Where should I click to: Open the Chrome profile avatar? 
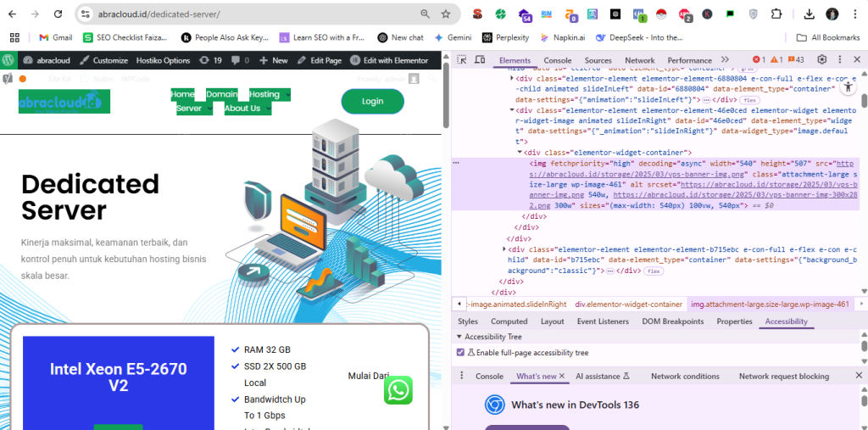pos(832,14)
